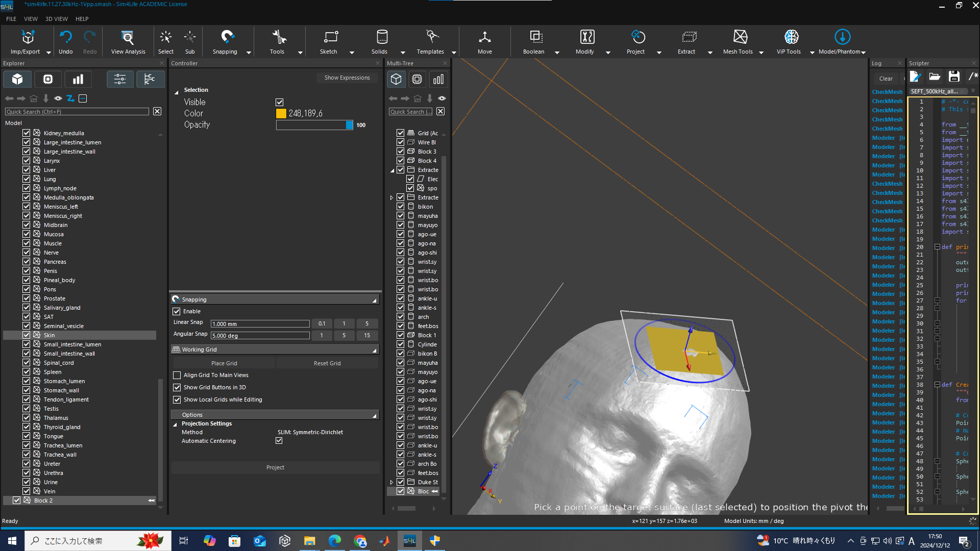Open Solids dropdown arrow
Viewport: 980px width, 551px height.
[403, 53]
